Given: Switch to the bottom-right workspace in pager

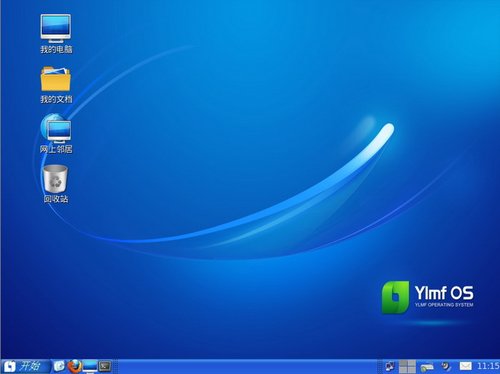Looking at the screenshot, I should pos(412,370).
